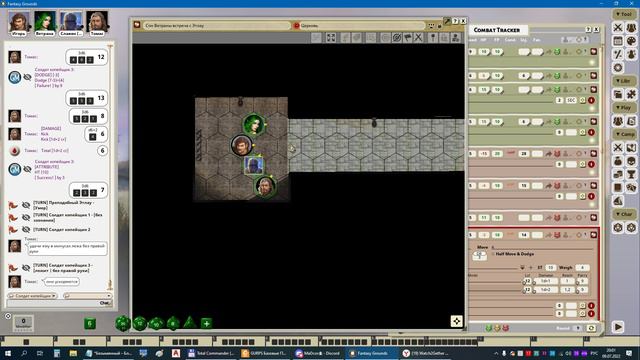Open the modifiers plus-minus icon in sidebar

pyautogui.click(x=618, y=54)
